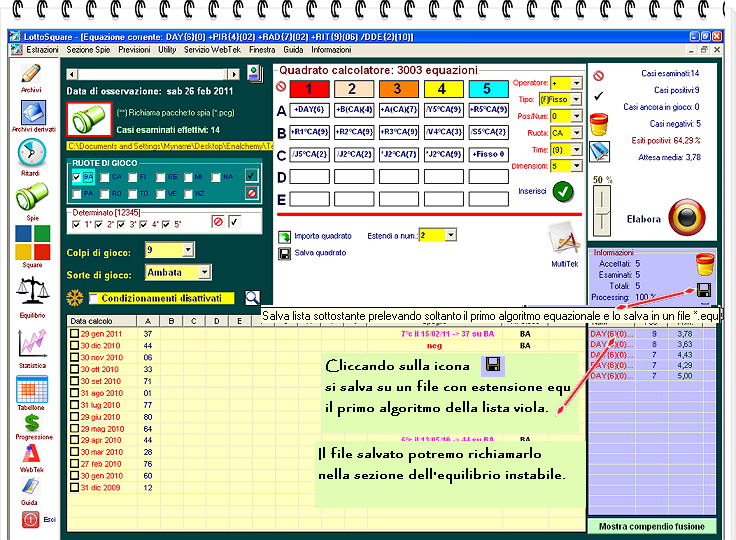Adjust the 50% vertical slider

coord(602,210)
